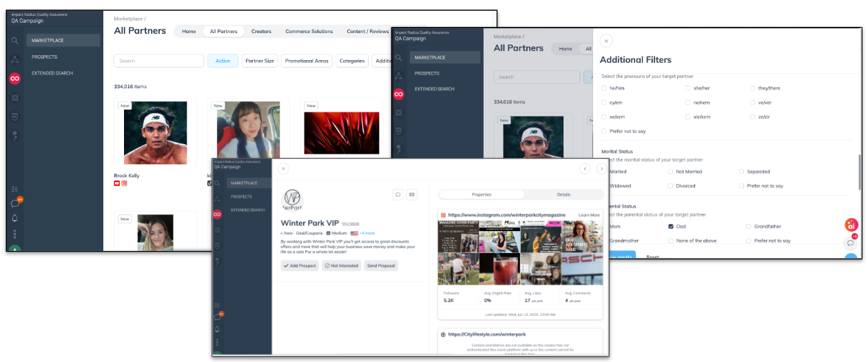Screen dimensions: 868x362
Task: Select Commerce Solutions tab
Action: click(x=309, y=31)
